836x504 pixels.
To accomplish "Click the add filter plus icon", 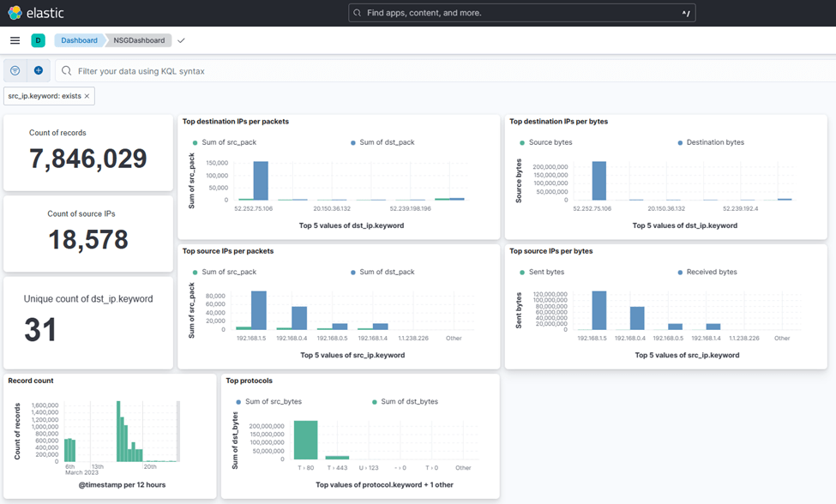I will pyautogui.click(x=39, y=70).
